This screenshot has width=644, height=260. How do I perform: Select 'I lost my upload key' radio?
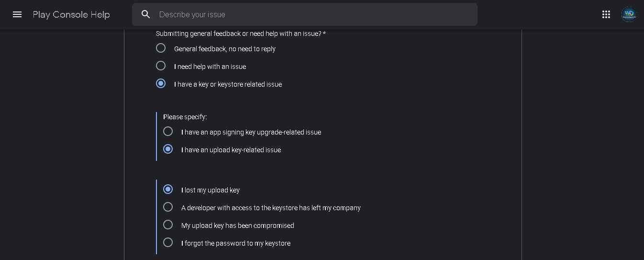point(168,189)
